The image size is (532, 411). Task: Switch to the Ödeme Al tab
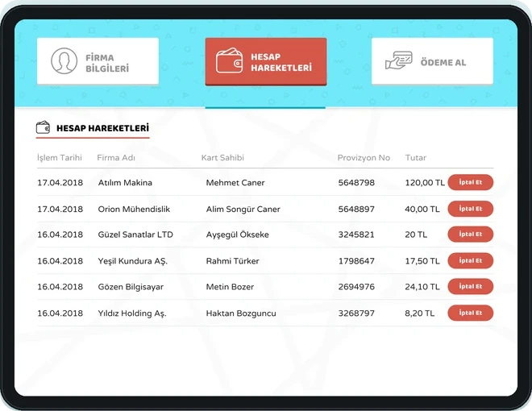click(432, 61)
